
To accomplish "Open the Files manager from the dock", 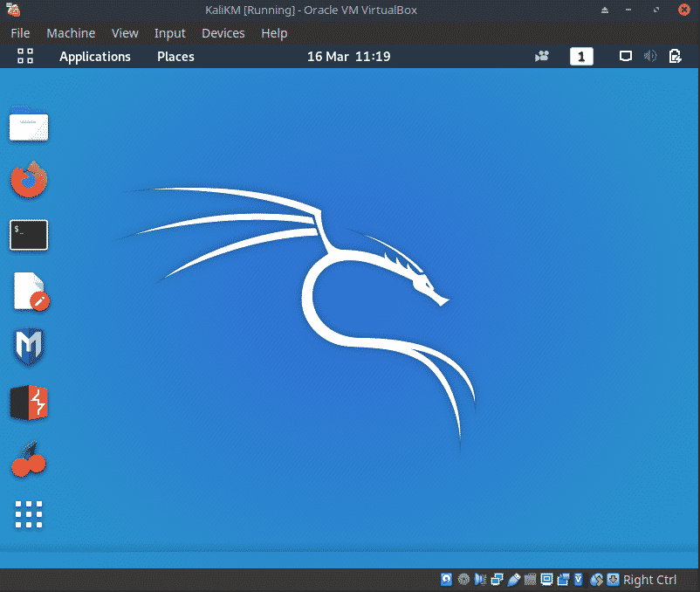I will [29, 126].
